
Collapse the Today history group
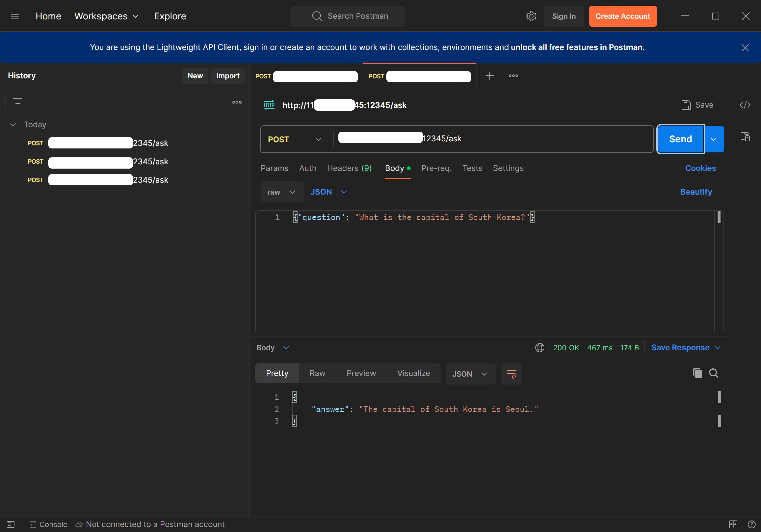[13, 125]
